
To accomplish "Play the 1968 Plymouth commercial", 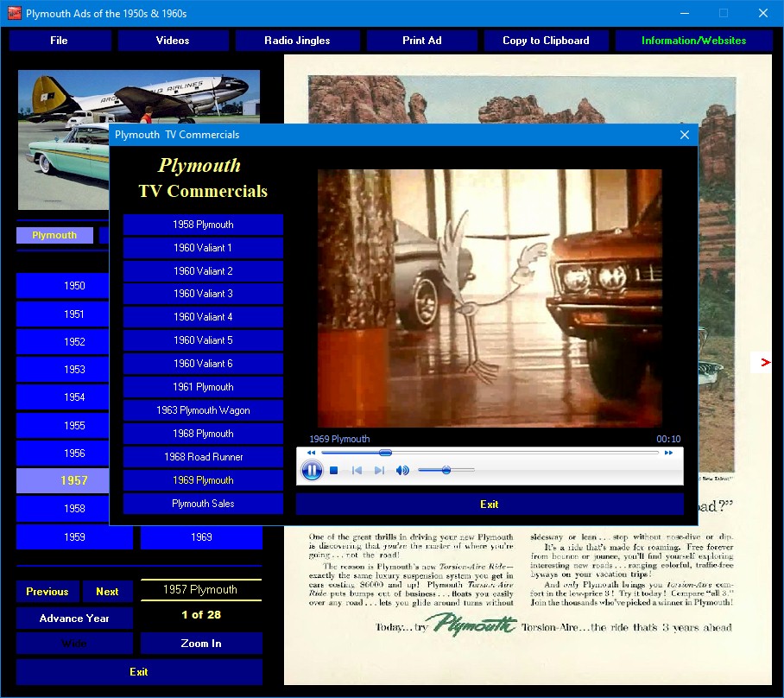I will (x=203, y=434).
